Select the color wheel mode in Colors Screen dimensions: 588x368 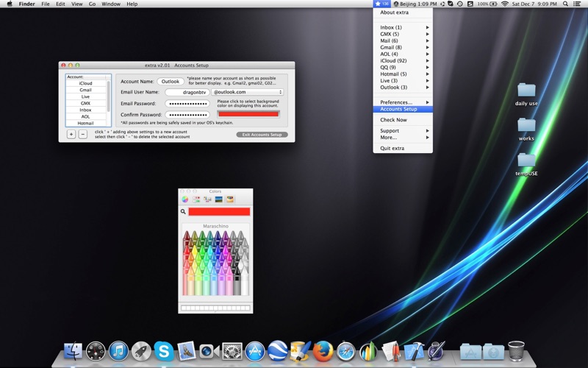(x=185, y=199)
